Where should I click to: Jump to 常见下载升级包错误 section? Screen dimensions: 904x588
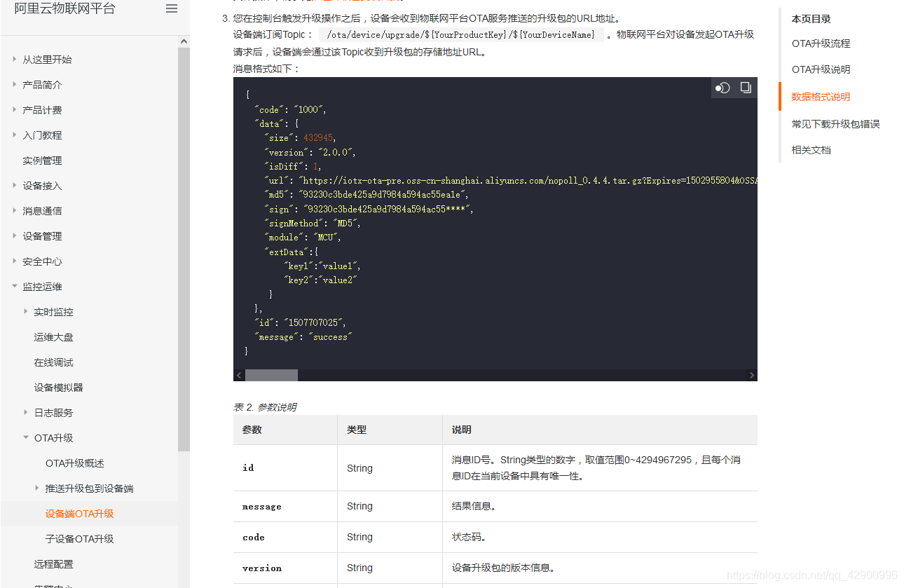835,124
